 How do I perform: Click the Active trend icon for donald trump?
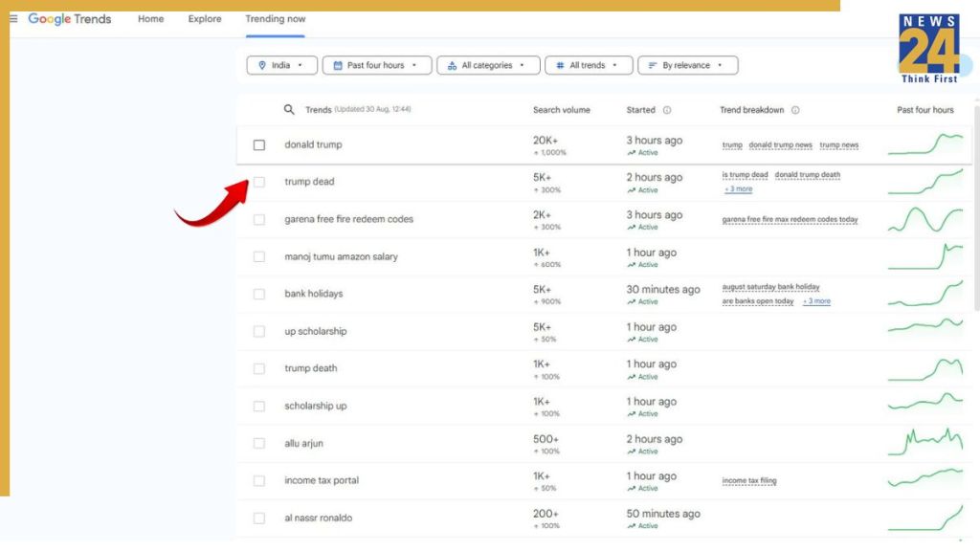(631, 153)
